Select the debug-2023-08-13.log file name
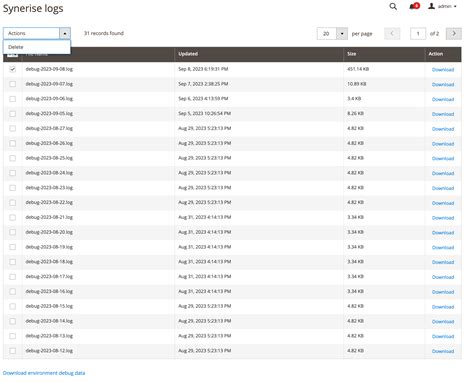This screenshot has width=474, height=382. [49, 336]
